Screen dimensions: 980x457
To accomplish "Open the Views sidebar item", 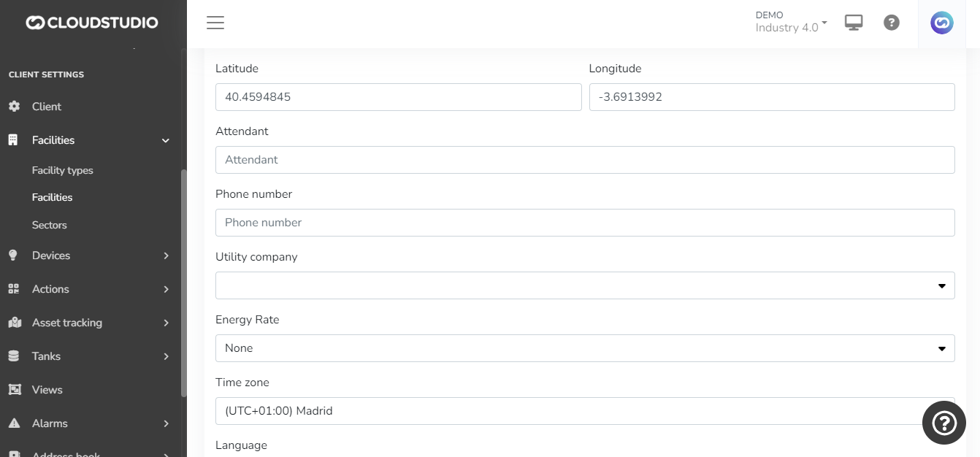I will pyautogui.click(x=47, y=390).
